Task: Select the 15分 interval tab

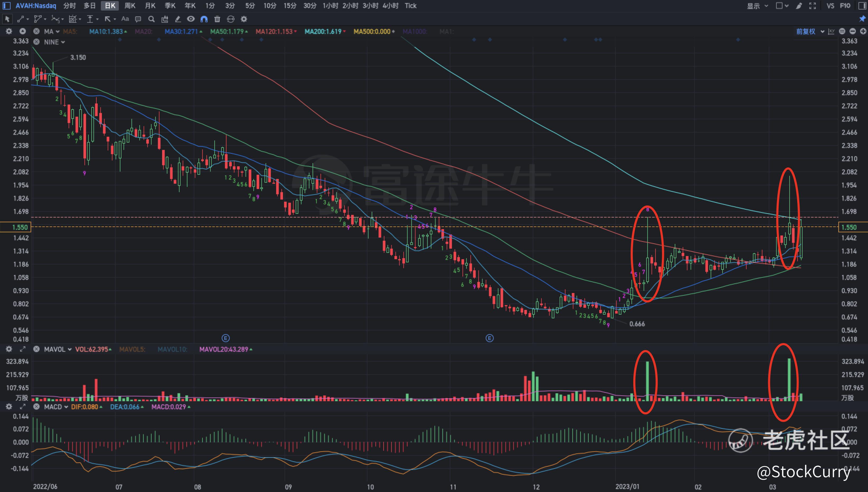Action: click(x=290, y=6)
